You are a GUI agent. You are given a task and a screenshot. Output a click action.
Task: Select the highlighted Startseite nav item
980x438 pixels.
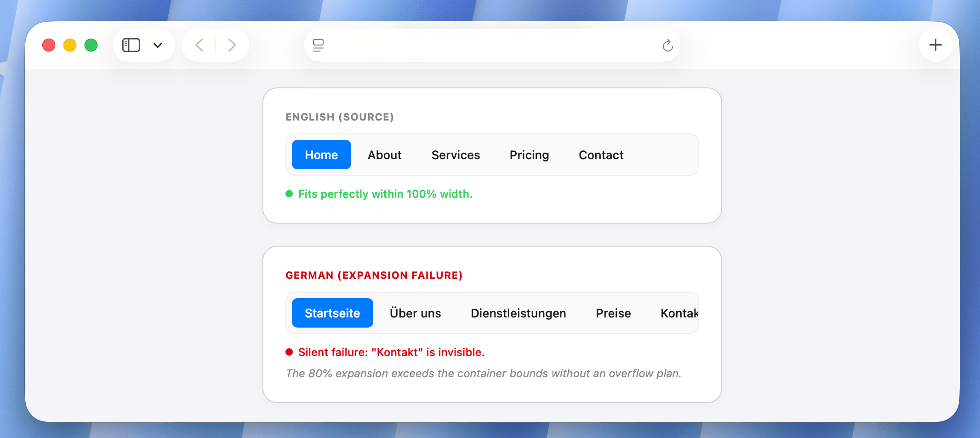[332, 313]
